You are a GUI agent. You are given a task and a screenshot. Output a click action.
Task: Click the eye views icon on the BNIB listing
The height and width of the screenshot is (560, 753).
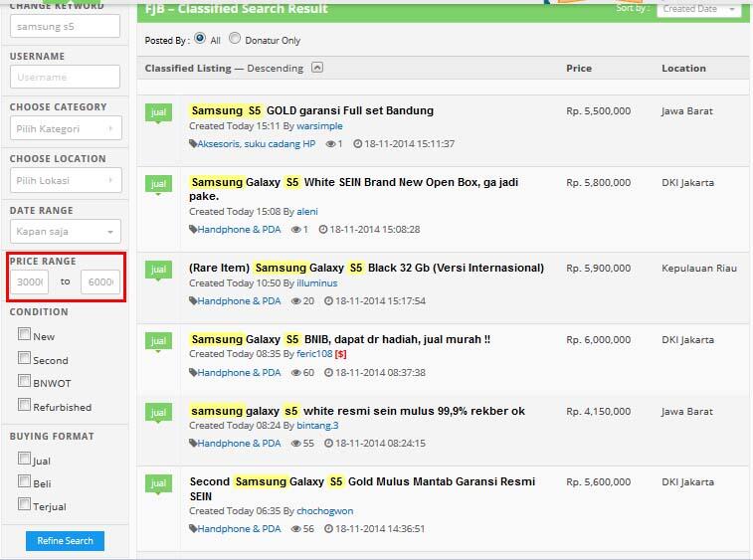pos(295,373)
